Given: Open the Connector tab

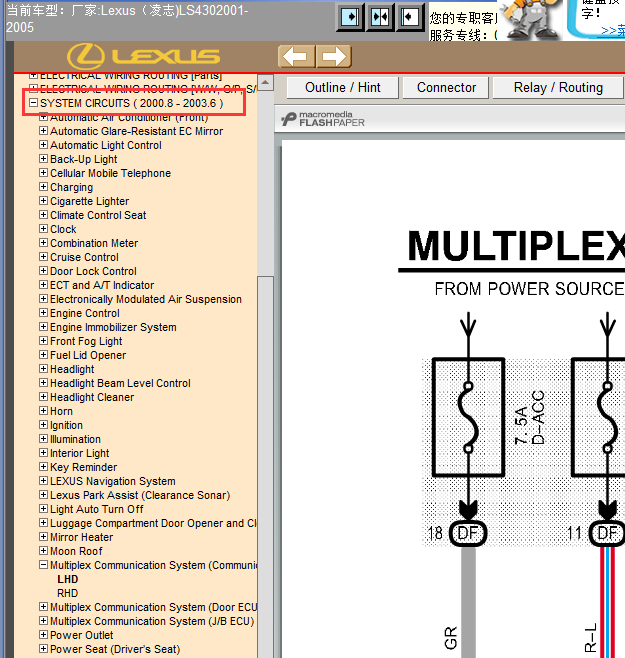Looking at the screenshot, I should click(446, 88).
